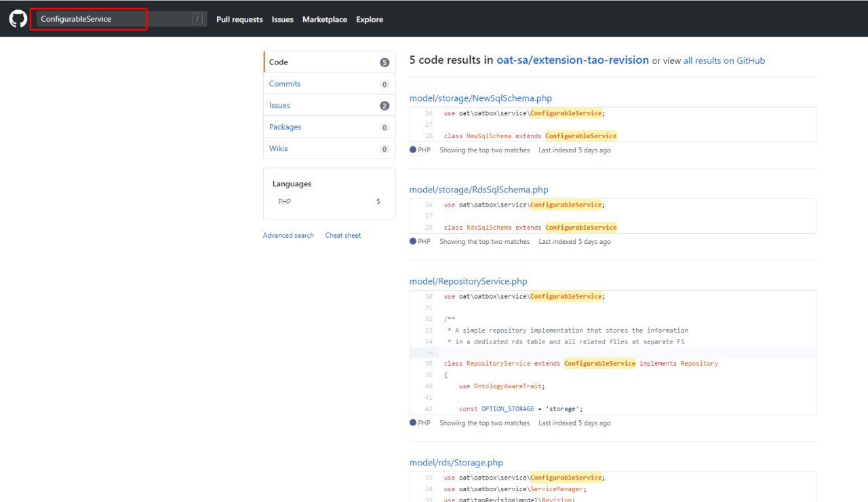Open the oat-sa/extension-tao-revision repository link

(572, 60)
